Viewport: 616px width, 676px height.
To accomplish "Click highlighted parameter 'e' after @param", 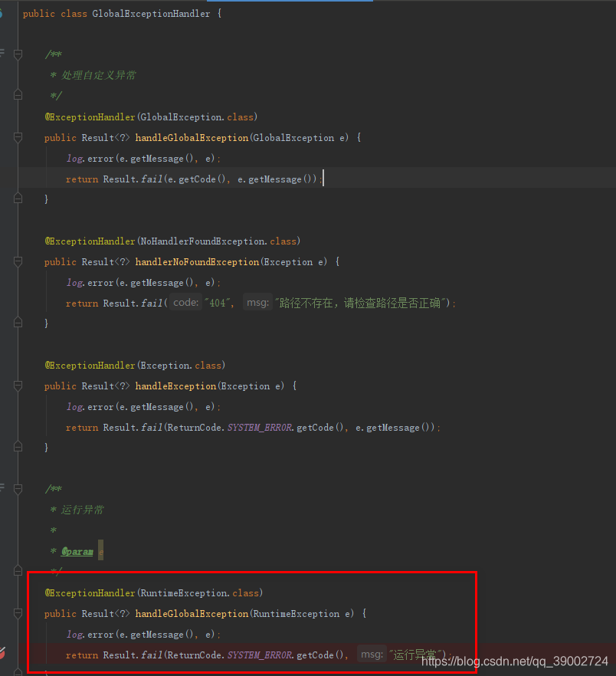I will pyautogui.click(x=101, y=551).
